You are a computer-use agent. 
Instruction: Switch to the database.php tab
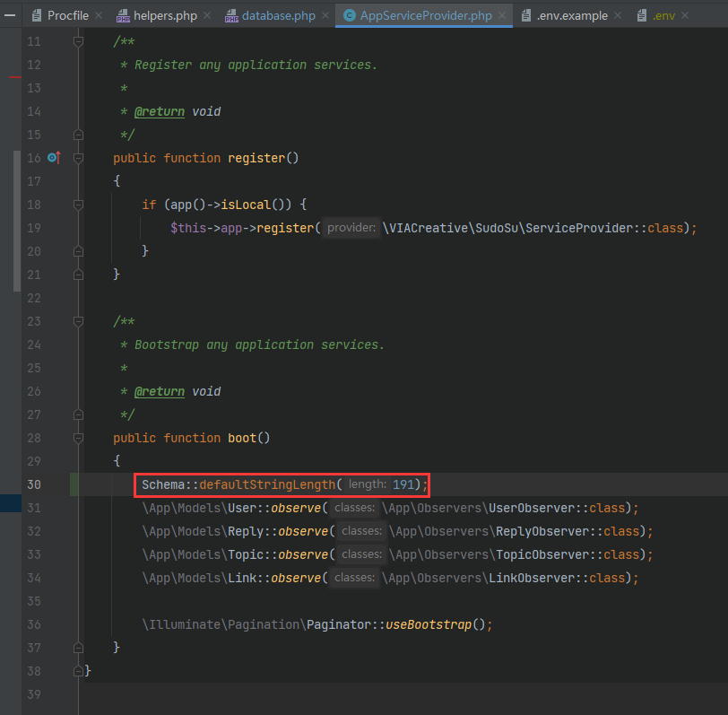(x=277, y=16)
